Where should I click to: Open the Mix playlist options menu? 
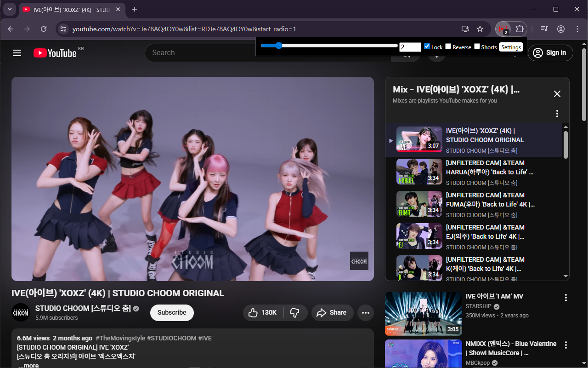point(557,113)
